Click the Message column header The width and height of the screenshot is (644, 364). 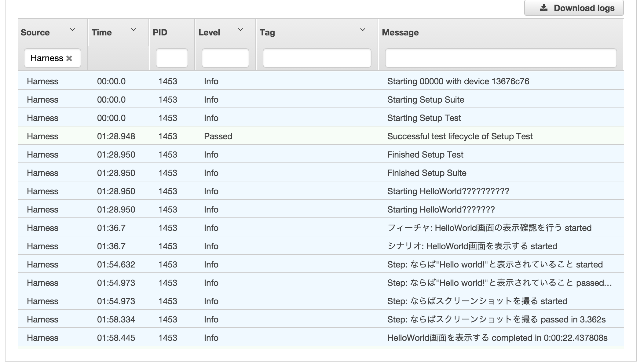click(400, 32)
